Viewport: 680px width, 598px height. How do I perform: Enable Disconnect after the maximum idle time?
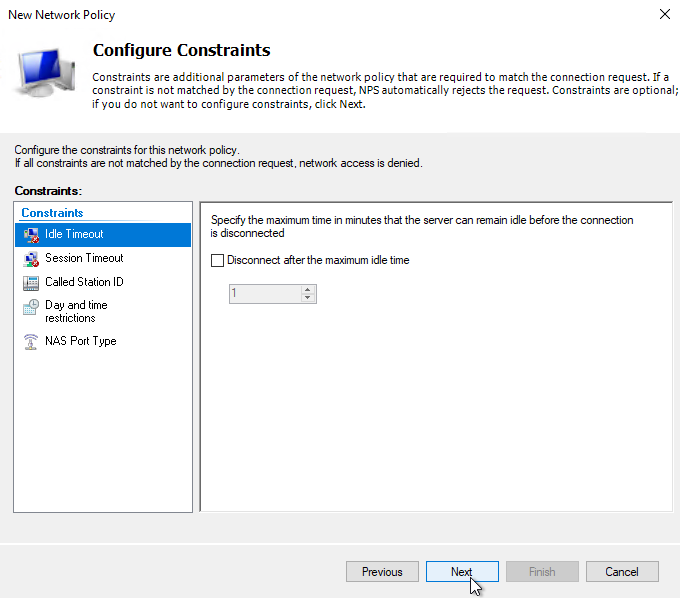[x=217, y=260]
